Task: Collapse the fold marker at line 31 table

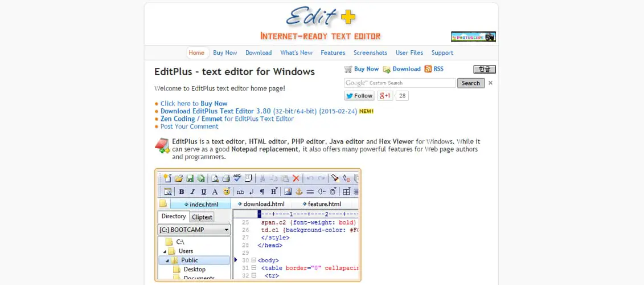Action: (x=254, y=268)
